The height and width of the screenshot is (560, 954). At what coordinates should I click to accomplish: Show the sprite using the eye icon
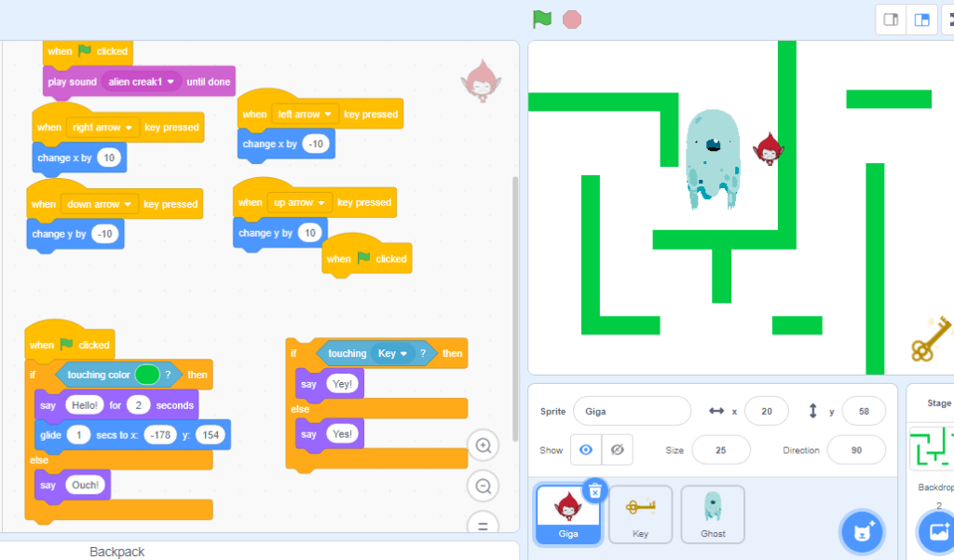click(585, 450)
